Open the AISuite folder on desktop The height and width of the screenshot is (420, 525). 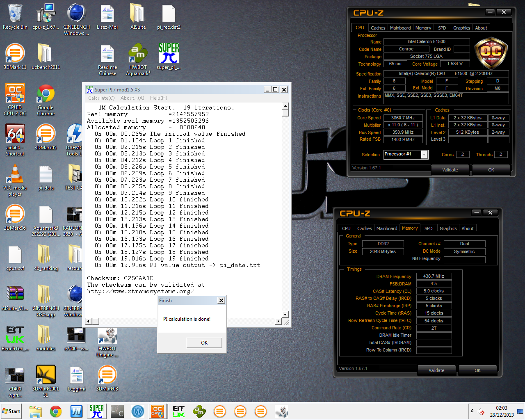pos(138,16)
